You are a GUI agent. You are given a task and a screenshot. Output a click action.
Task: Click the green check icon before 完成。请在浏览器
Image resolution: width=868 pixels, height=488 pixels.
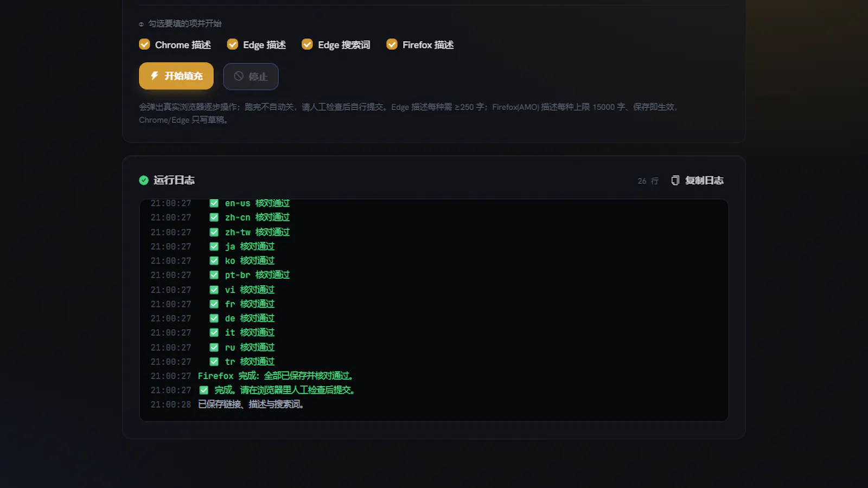point(204,390)
